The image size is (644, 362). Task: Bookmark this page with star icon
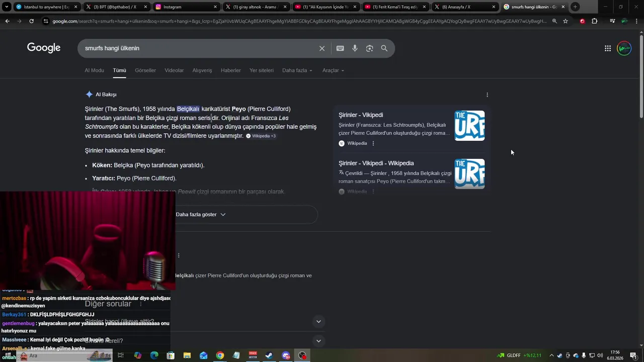566,21
